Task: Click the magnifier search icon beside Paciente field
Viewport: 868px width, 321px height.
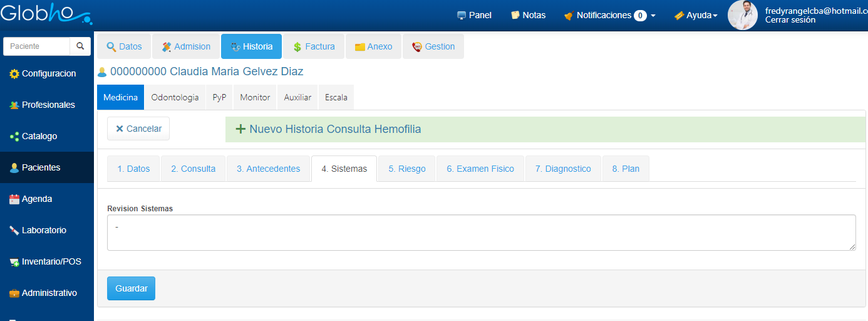Action: pyautogui.click(x=80, y=46)
